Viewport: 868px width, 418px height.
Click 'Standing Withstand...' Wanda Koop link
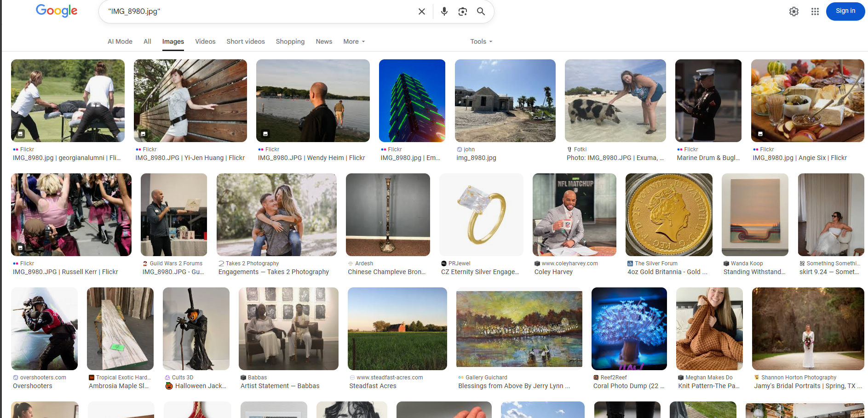coord(754,272)
